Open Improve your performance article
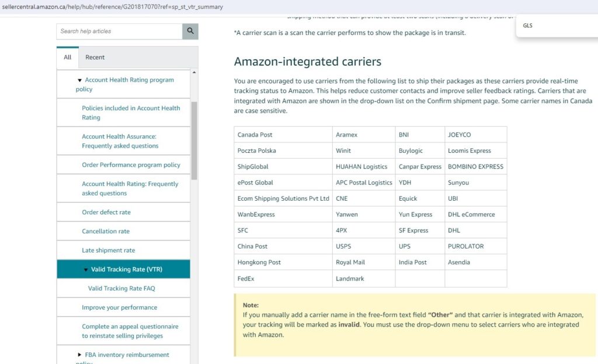 pyautogui.click(x=119, y=307)
